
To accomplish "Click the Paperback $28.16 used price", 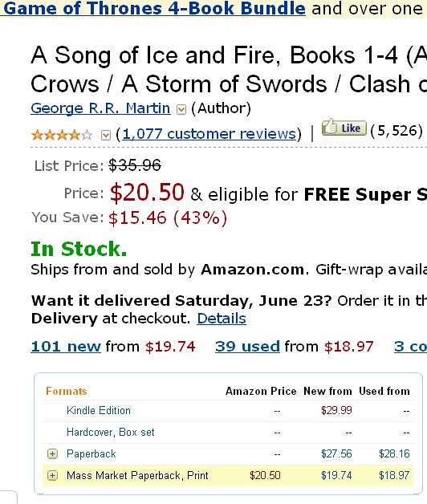I will (394, 454).
